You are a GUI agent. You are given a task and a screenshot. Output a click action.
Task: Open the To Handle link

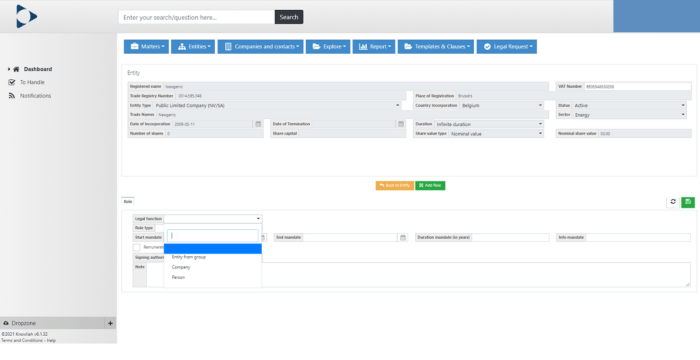click(32, 82)
